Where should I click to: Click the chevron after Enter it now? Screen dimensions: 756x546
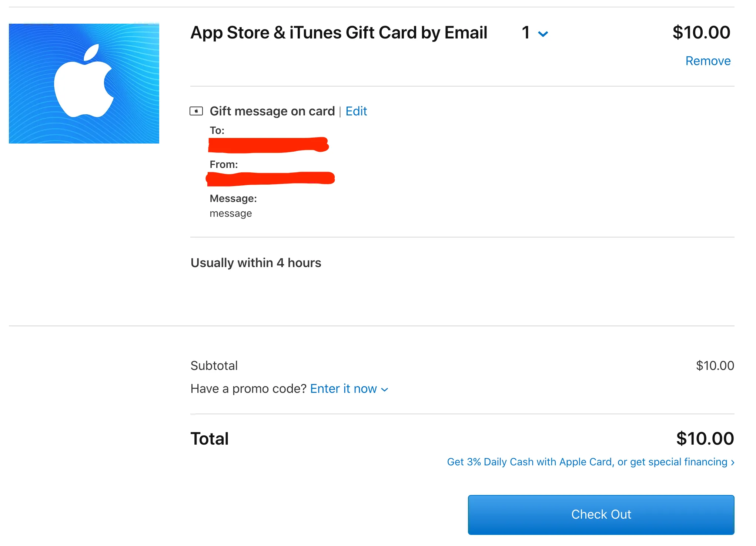coord(385,390)
